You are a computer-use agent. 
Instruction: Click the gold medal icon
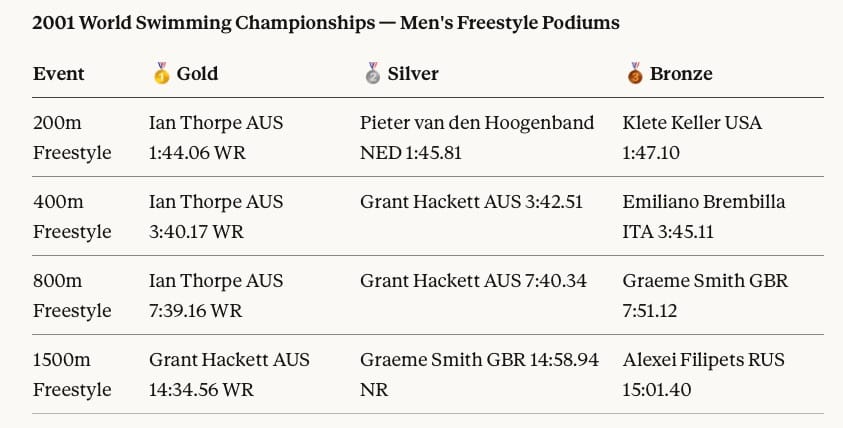click(x=161, y=73)
